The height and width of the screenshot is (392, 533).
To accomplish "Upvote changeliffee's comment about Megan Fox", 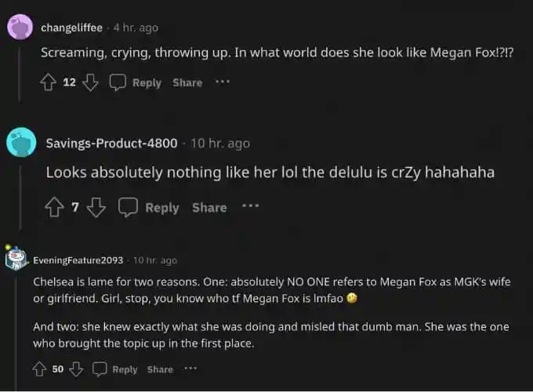I will (x=49, y=82).
